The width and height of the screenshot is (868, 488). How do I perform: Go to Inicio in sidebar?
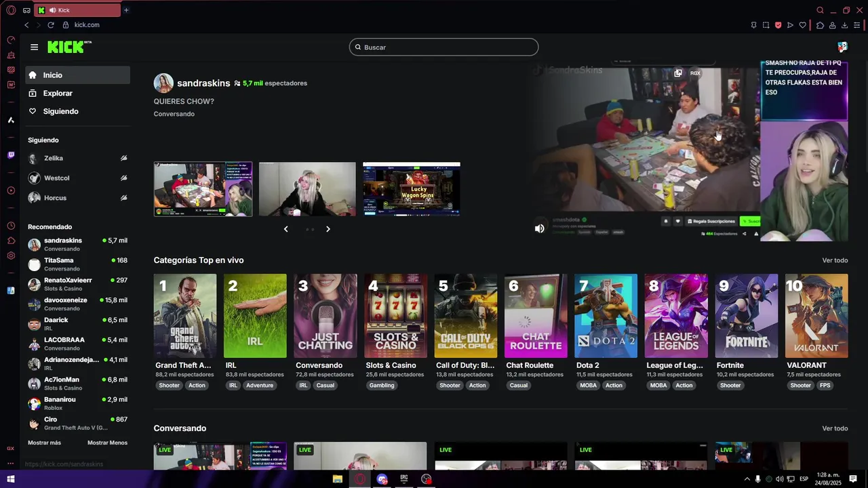point(78,75)
